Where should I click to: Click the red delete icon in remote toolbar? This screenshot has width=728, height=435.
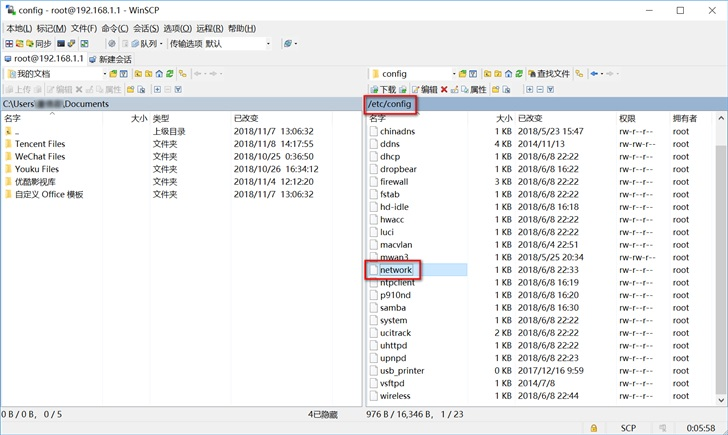[445, 90]
